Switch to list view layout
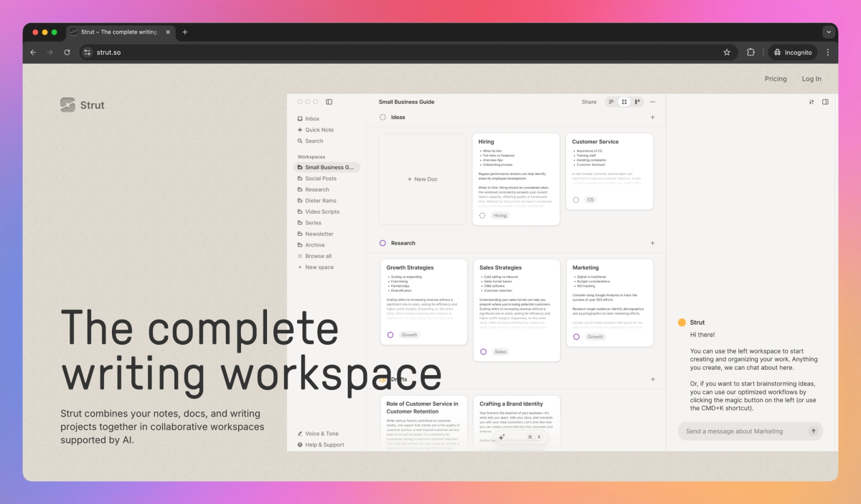The width and height of the screenshot is (861, 504). [611, 102]
